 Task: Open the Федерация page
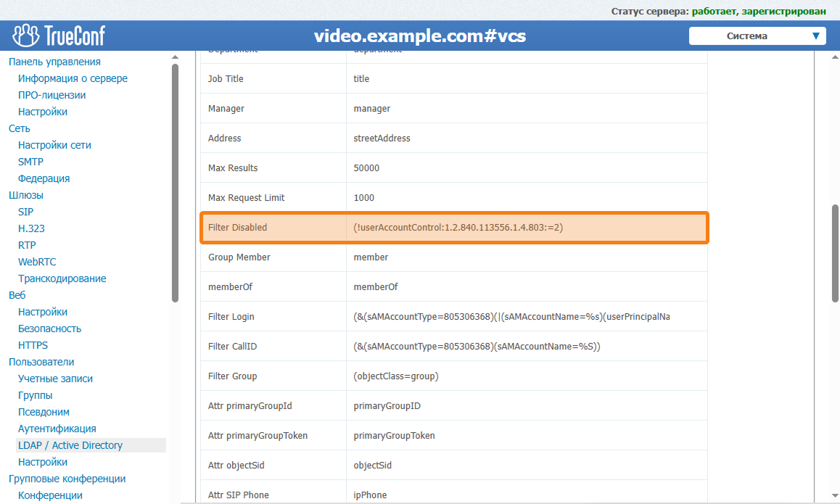44,178
